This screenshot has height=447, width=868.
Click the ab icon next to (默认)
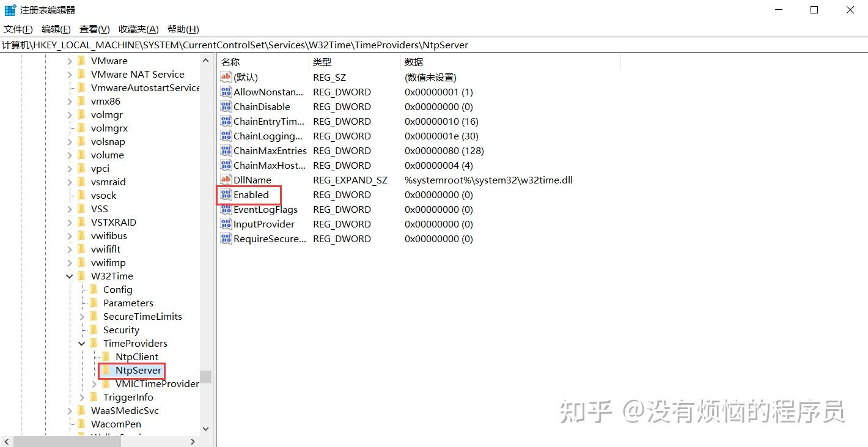click(226, 77)
